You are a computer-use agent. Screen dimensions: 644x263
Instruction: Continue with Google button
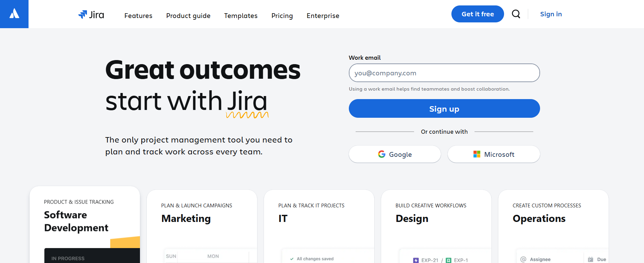[395, 154]
